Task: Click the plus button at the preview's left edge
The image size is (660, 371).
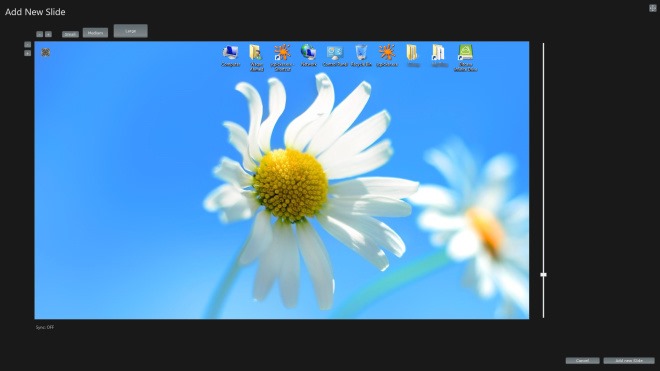Action: (27, 53)
